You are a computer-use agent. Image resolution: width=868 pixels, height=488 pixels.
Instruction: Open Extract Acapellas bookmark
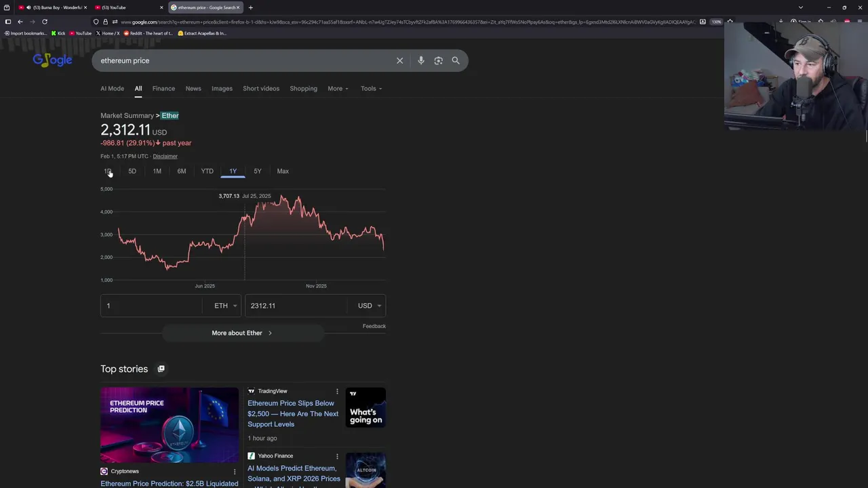point(201,33)
